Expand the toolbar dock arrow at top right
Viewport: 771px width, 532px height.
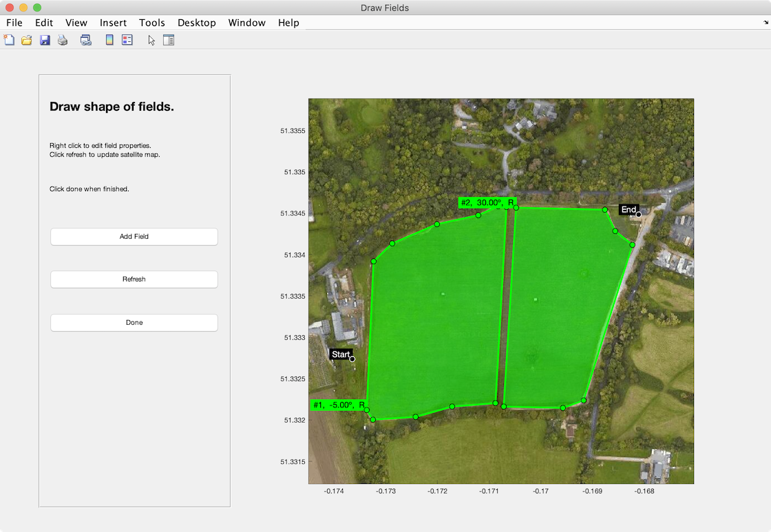pos(765,23)
